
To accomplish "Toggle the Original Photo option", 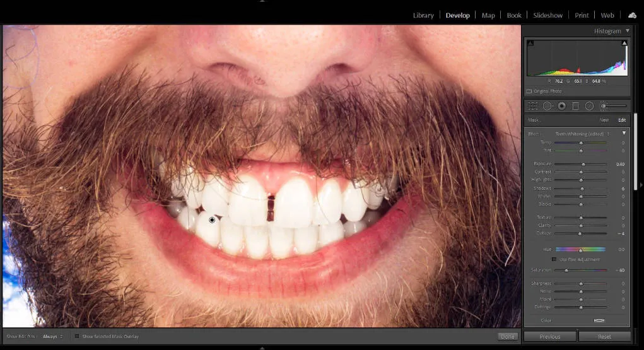I will pyautogui.click(x=529, y=91).
